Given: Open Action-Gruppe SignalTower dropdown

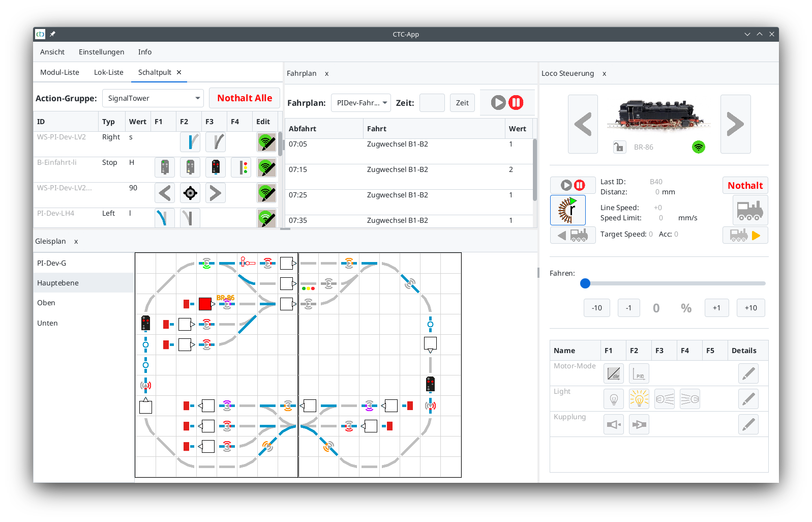Looking at the screenshot, I should coord(153,98).
